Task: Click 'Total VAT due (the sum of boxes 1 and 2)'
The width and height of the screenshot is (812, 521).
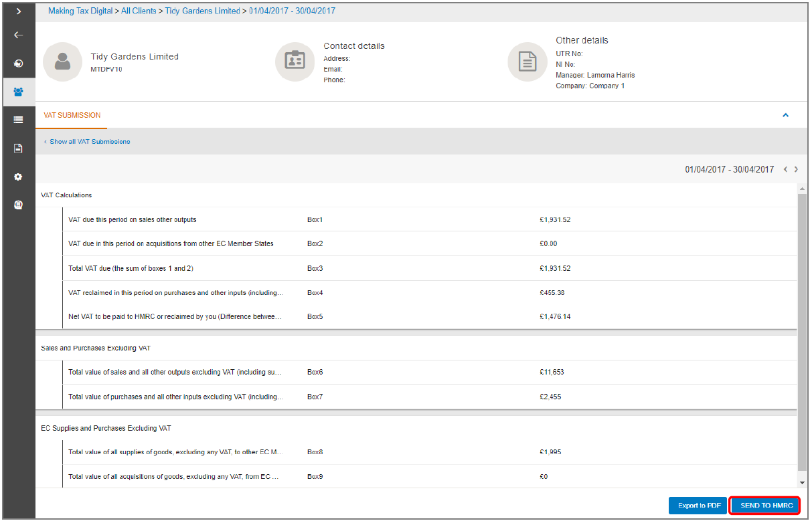Action: 131,268
